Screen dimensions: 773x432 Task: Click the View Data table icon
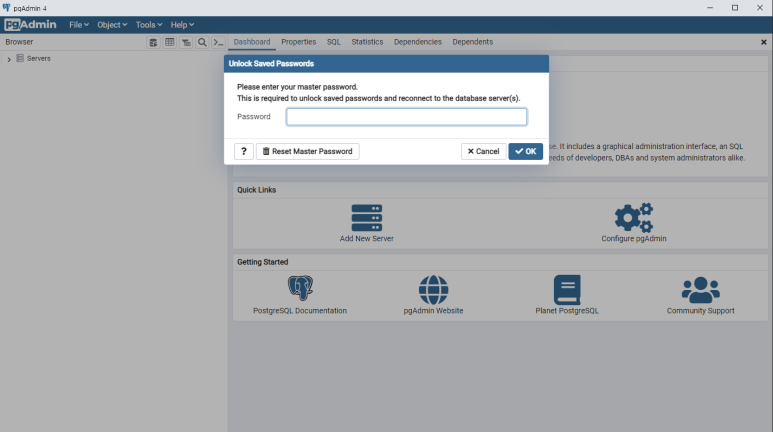[169, 42]
